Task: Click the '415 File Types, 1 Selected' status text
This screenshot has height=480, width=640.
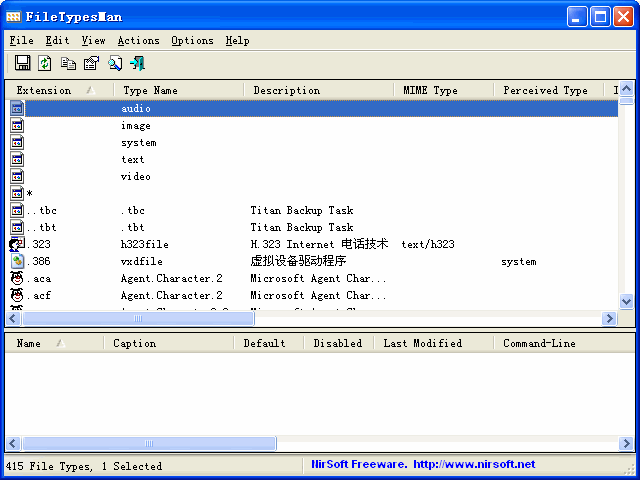Action: pyautogui.click(x=84, y=466)
